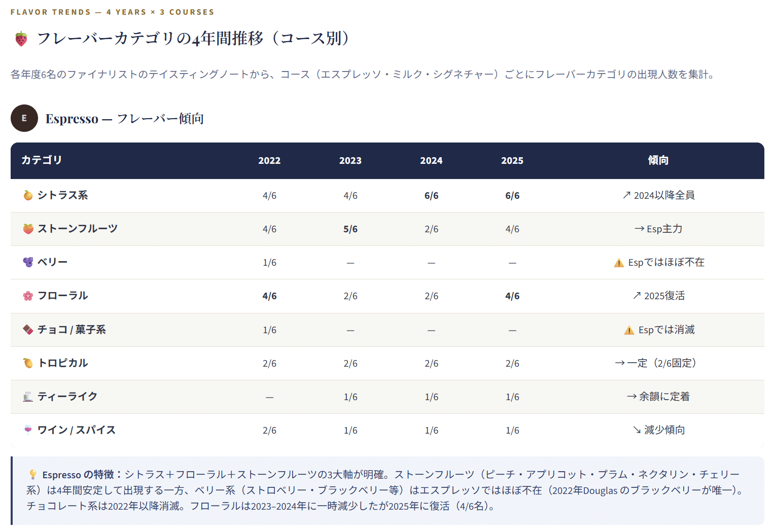Click the peach icon in ストーンフルーツ row
The height and width of the screenshot is (532, 774).
coord(28,229)
